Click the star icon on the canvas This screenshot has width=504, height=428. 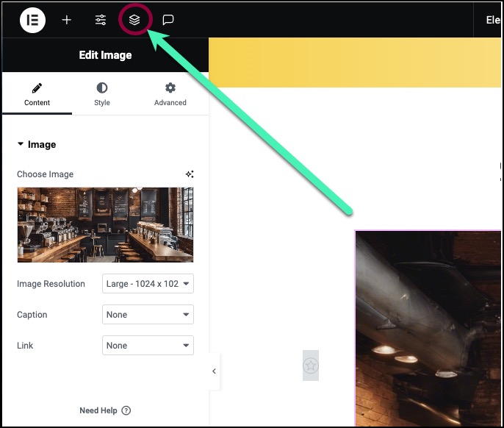311,365
